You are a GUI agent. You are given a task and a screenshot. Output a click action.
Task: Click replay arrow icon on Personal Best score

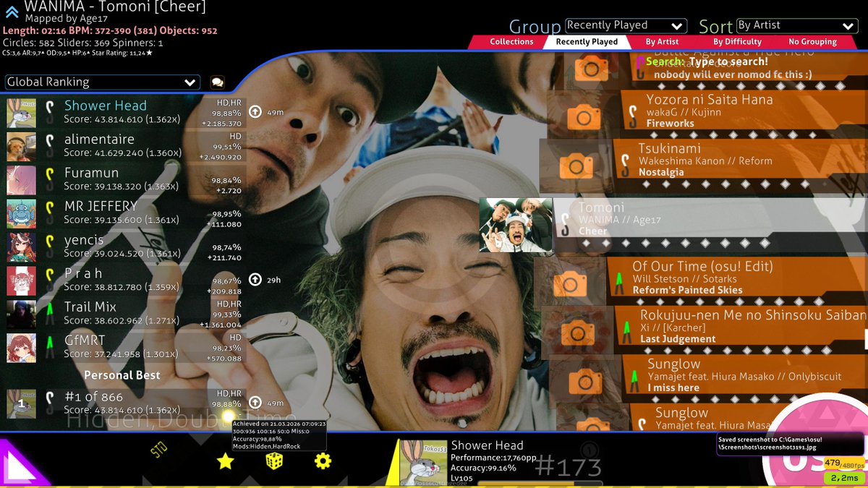click(x=255, y=403)
